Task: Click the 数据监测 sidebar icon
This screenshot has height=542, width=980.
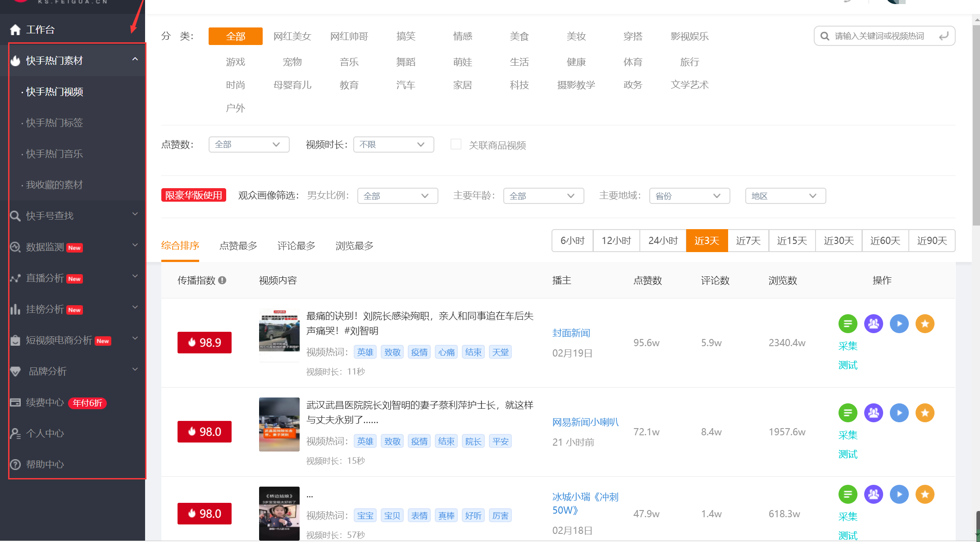Action: (15, 247)
